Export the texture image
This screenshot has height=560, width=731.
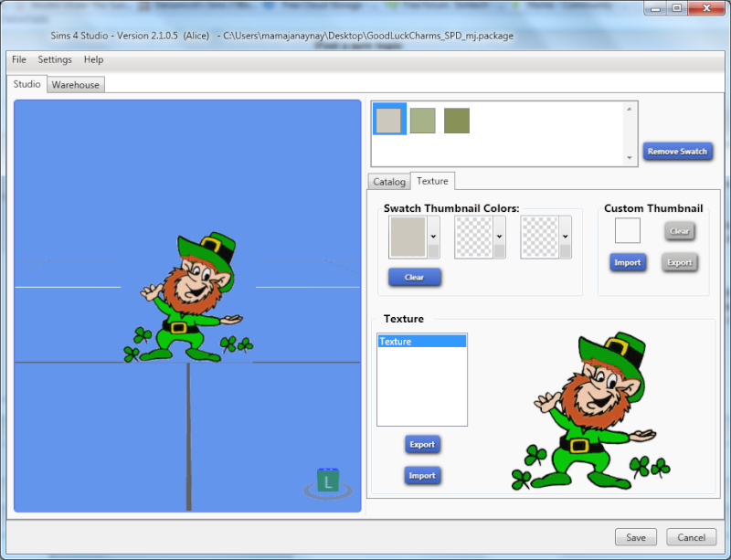(422, 444)
